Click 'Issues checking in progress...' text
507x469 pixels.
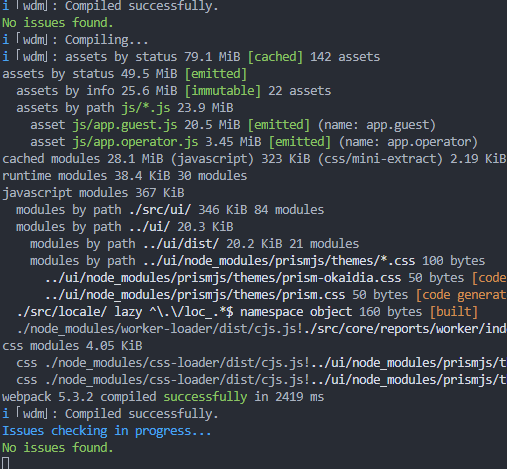tap(107, 431)
